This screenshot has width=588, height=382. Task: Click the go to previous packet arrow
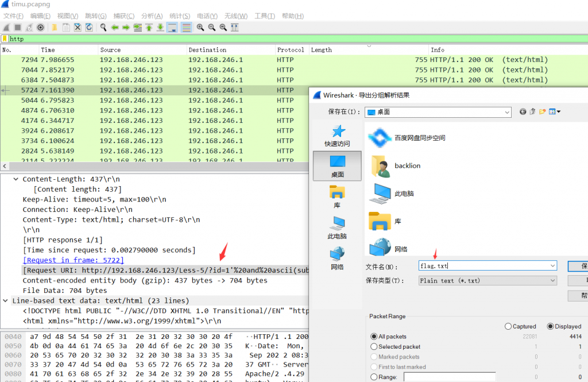click(x=115, y=27)
